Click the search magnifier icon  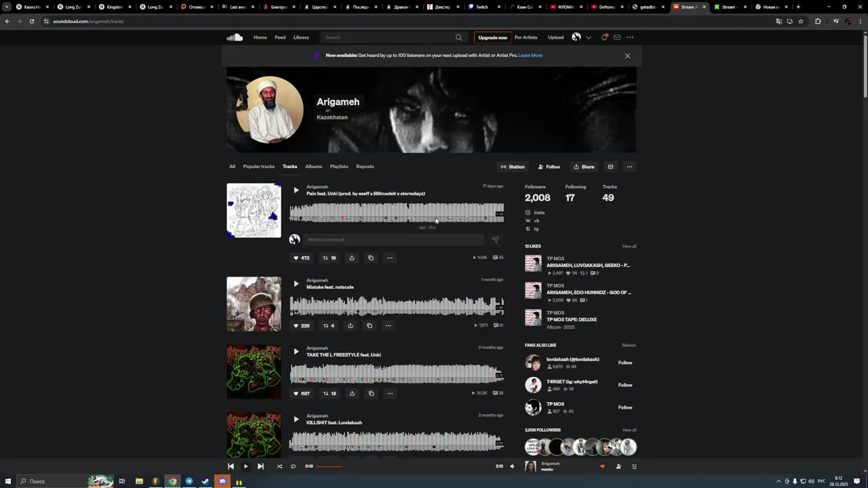459,37
